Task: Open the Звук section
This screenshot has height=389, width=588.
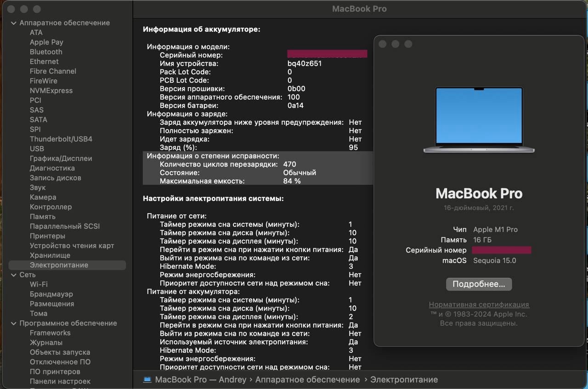Action: [38, 187]
